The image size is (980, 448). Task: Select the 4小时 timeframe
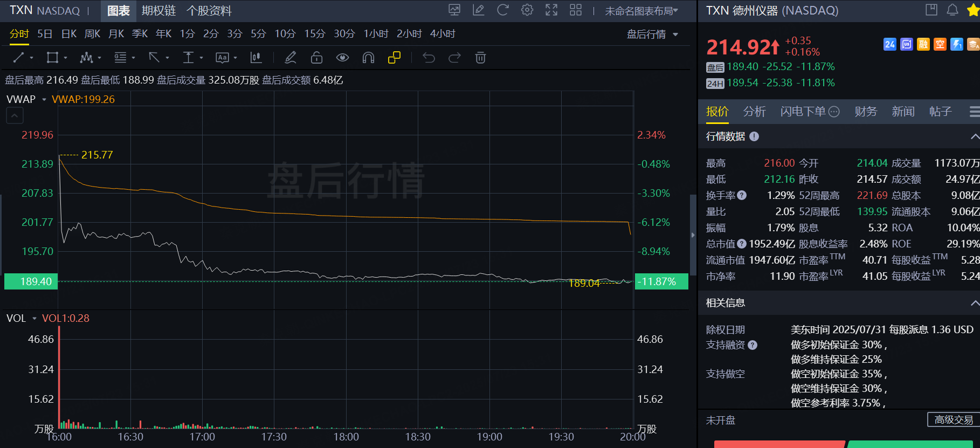pyautogui.click(x=443, y=34)
